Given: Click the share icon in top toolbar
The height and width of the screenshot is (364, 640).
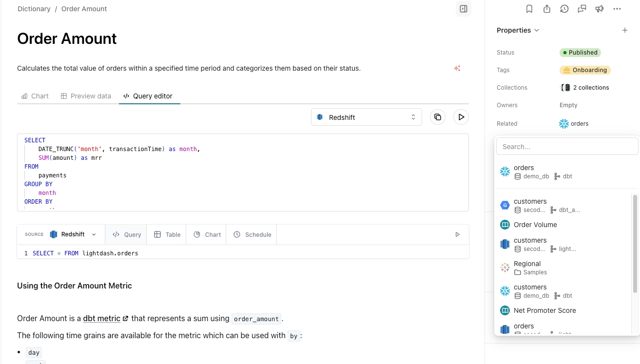Looking at the screenshot, I should [x=547, y=9].
